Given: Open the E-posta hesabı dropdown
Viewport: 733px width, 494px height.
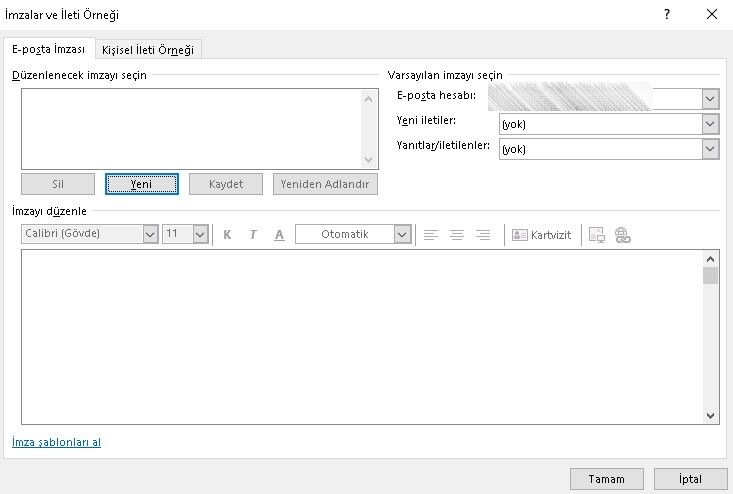Looking at the screenshot, I should (x=710, y=99).
